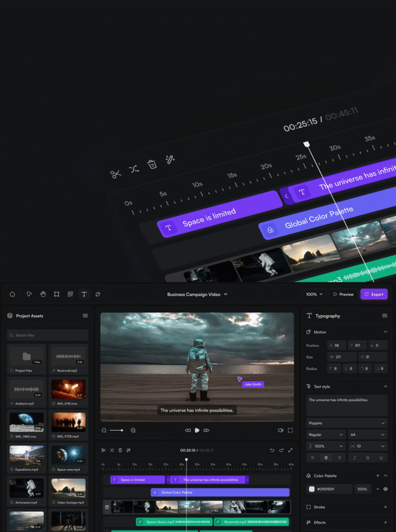Go to Home via house icon
Screen dimensions: 396x532
(x=12, y=294)
